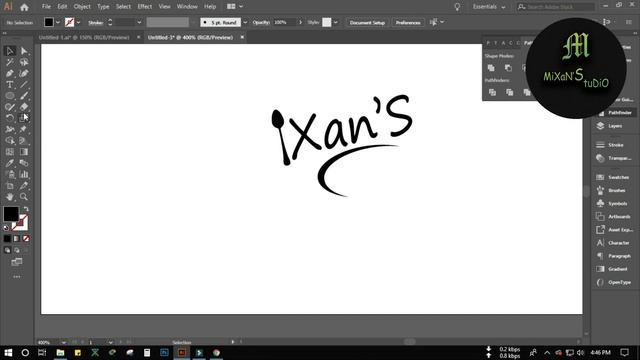Select the Perspective Grid tool
This screenshot has width=640, height=360.
pos(24,141)
